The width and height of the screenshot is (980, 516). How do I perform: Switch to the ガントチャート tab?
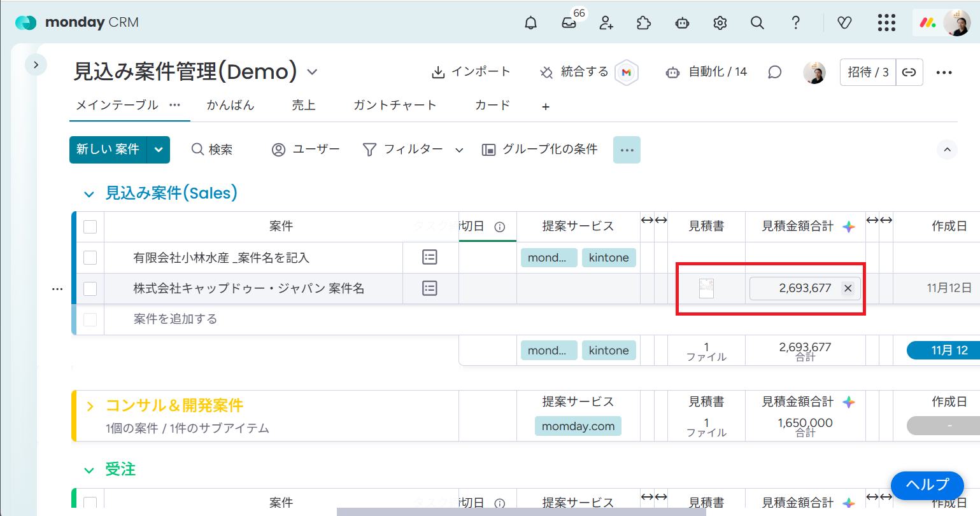point(395,106)
